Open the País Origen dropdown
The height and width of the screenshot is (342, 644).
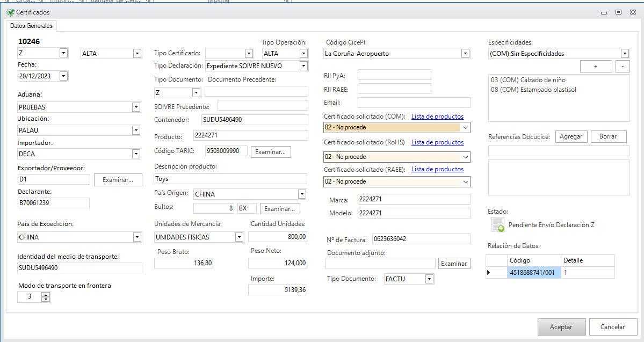[x=302, y=194]
